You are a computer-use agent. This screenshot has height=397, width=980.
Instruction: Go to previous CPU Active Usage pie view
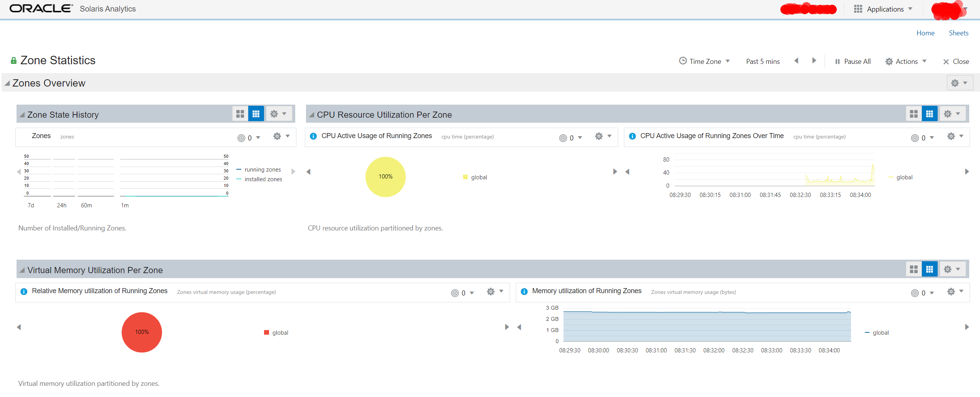tap(308, 172)
